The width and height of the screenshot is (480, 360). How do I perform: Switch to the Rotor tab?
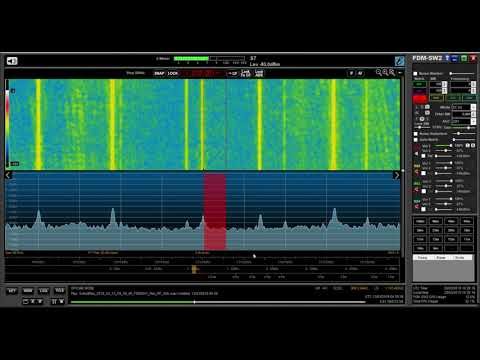441,258
